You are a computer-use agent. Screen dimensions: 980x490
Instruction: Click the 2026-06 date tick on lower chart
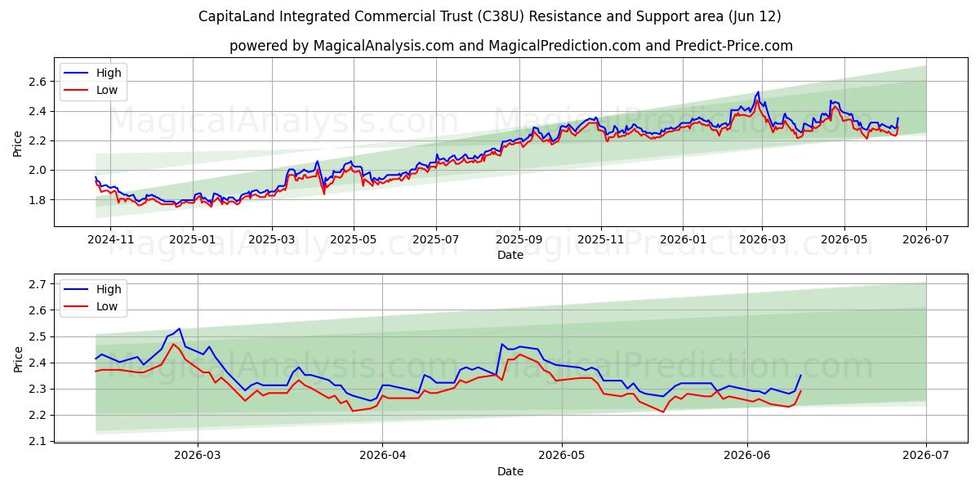(747, 456)
